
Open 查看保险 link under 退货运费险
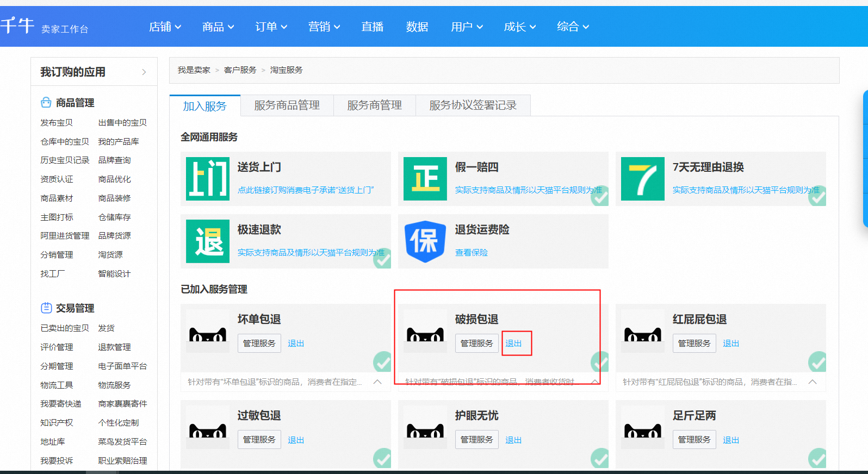coord(472,253)
